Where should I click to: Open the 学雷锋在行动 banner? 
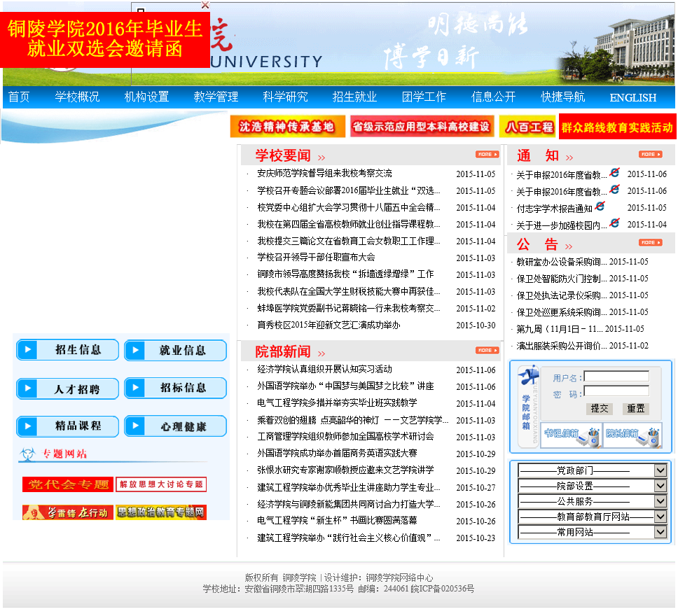[x=68, y=512]
